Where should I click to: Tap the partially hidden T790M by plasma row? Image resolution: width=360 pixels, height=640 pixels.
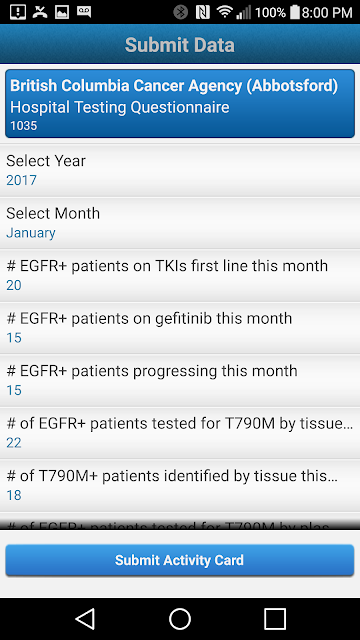tap(180, 521)
